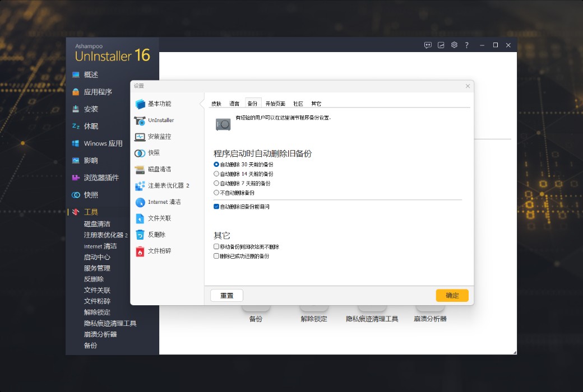Open 文件粉碎 in sidebar tools list
Viewport: 583px width, 392px height.
(x=97, y=301)
